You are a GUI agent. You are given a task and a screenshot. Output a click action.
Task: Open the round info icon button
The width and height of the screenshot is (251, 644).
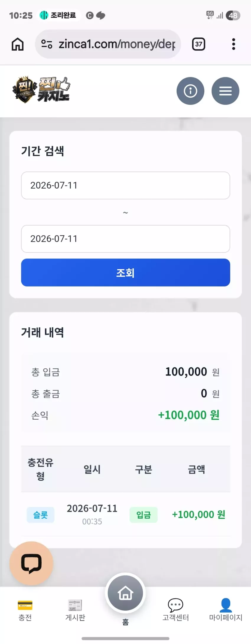[x=190, y=91]
